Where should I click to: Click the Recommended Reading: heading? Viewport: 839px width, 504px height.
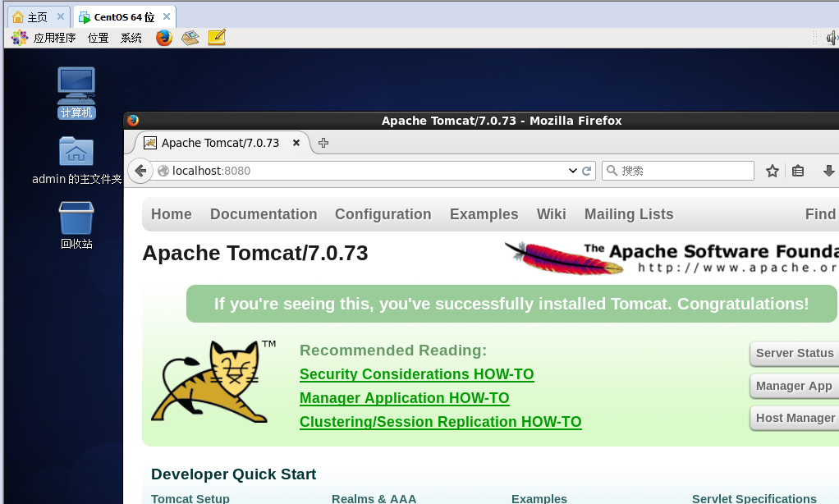tap(393, 351)
